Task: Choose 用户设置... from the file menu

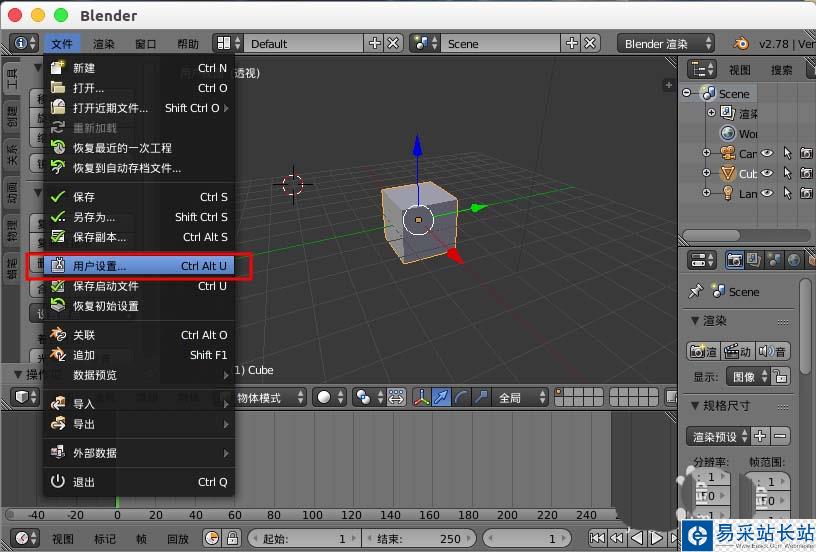Action: (x=139, y=266)
